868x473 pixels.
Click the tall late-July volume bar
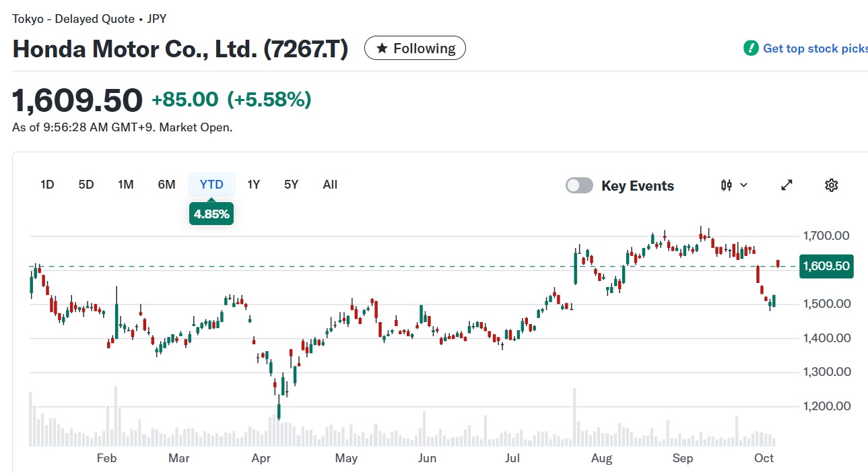[575, 418]
